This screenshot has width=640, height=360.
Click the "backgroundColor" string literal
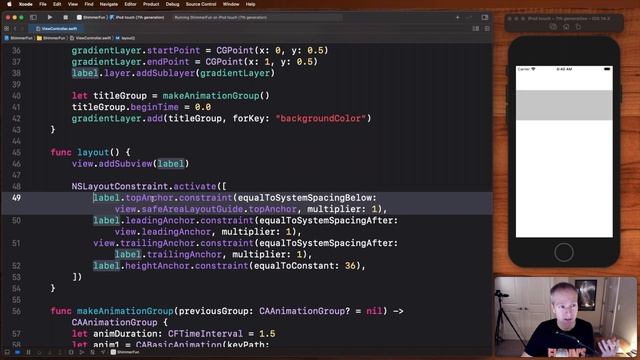click(321, 119)
